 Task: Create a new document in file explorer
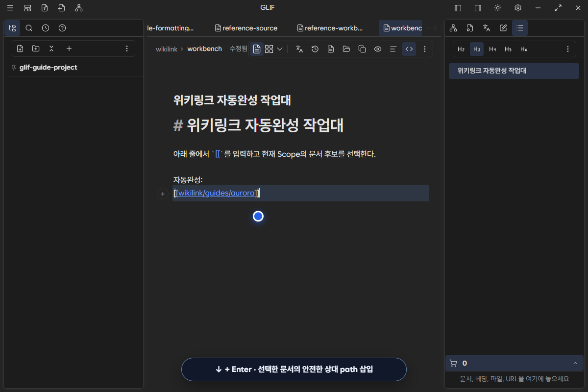click(20, 49)
